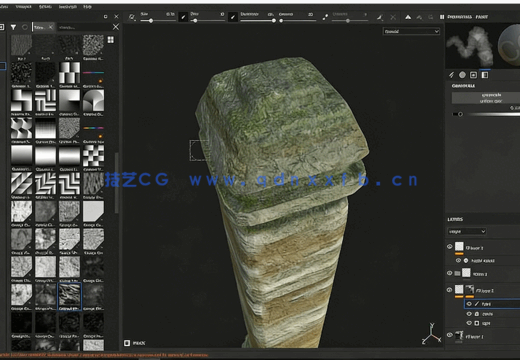Open the Help menu
The image size is (520, 360).
pyautogui.click(x=87, y=7)
